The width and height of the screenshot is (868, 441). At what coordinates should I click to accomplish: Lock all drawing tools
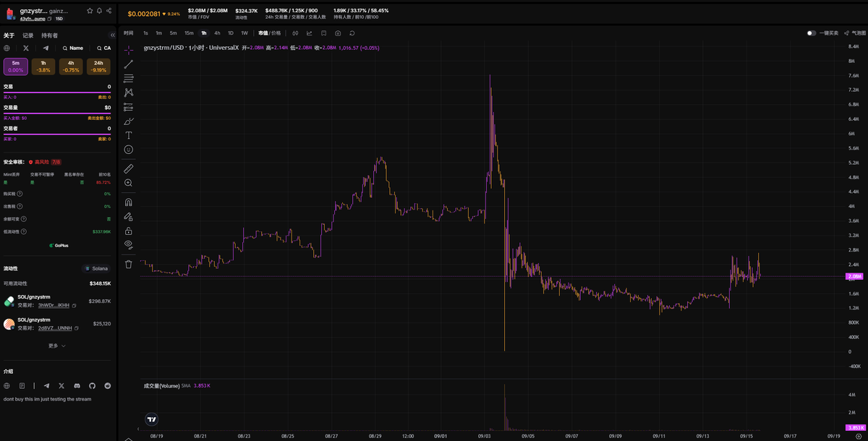click(x=129, y=231)
